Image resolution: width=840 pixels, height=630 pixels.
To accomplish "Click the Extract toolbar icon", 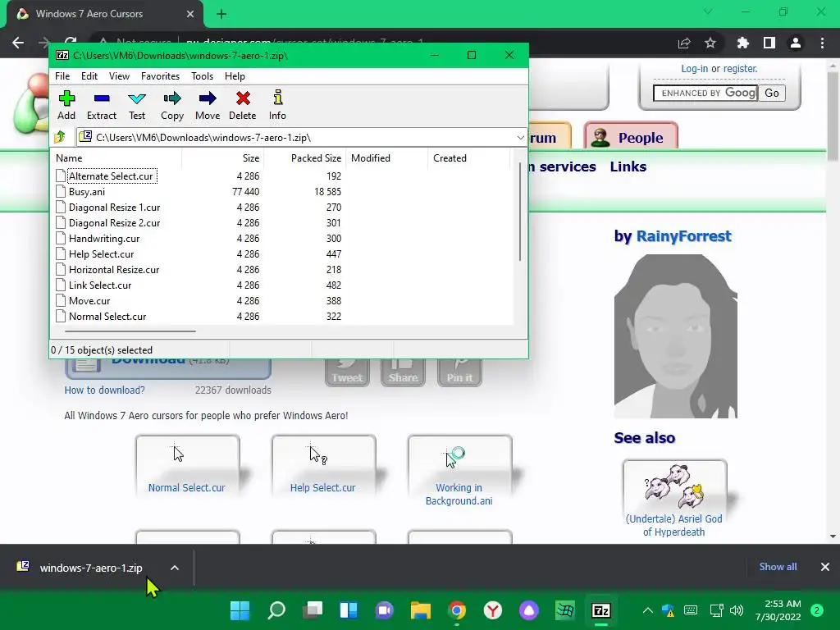I will tap(101, 105).
